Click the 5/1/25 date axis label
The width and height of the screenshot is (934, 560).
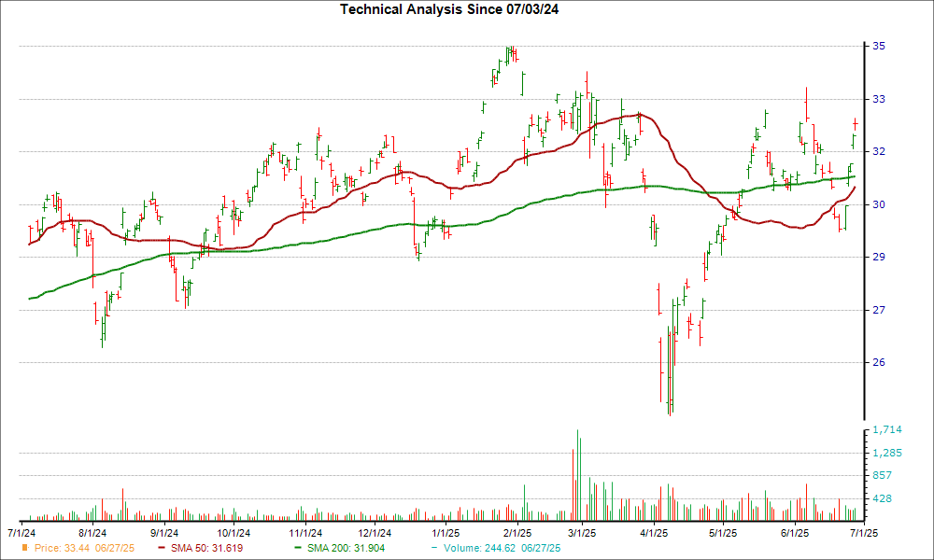click(x=723, y=533)
